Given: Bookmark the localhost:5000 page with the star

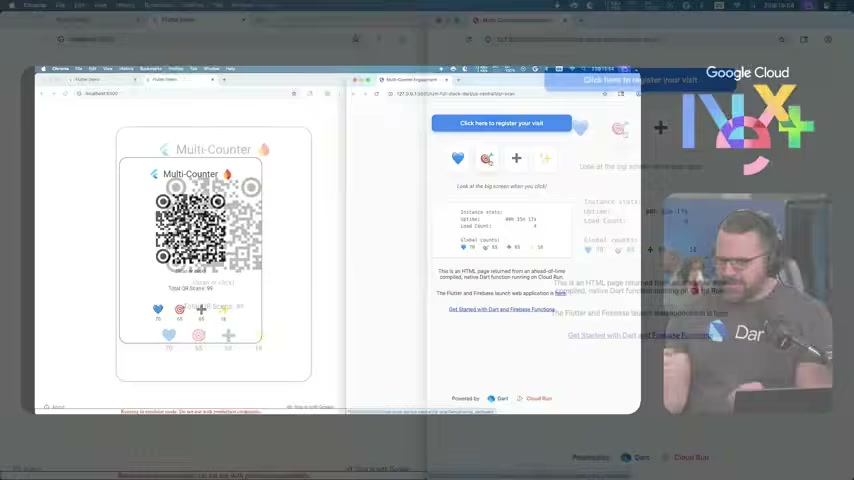Looking at the screenshot, I should [294, 94].
